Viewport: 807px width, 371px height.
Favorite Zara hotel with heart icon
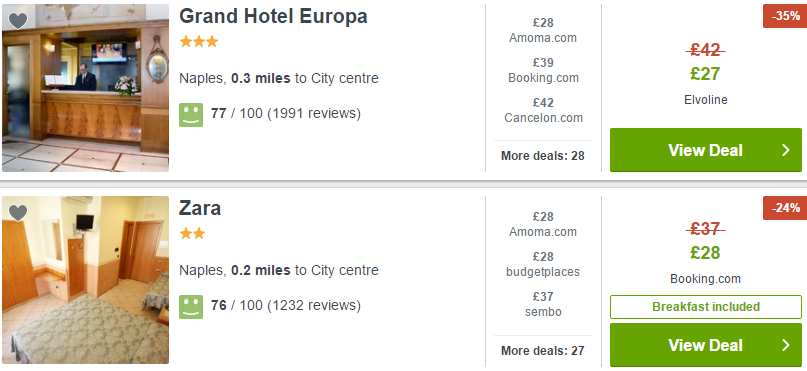coord(18,213)
